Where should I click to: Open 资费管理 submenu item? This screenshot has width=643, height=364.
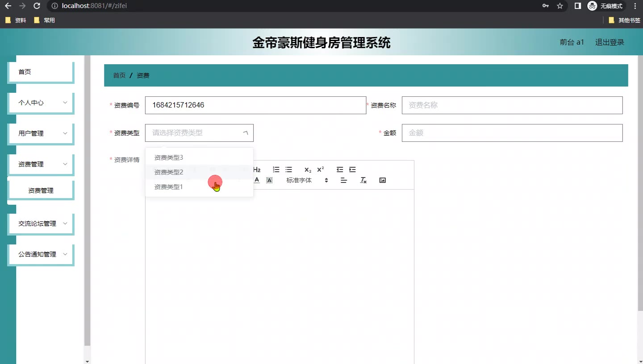tap(41, 190)
